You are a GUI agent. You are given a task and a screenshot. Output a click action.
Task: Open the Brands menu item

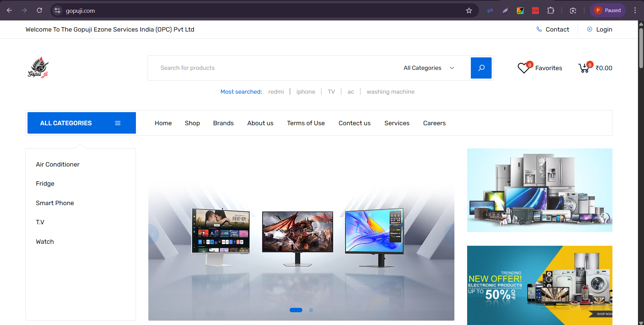223,123
